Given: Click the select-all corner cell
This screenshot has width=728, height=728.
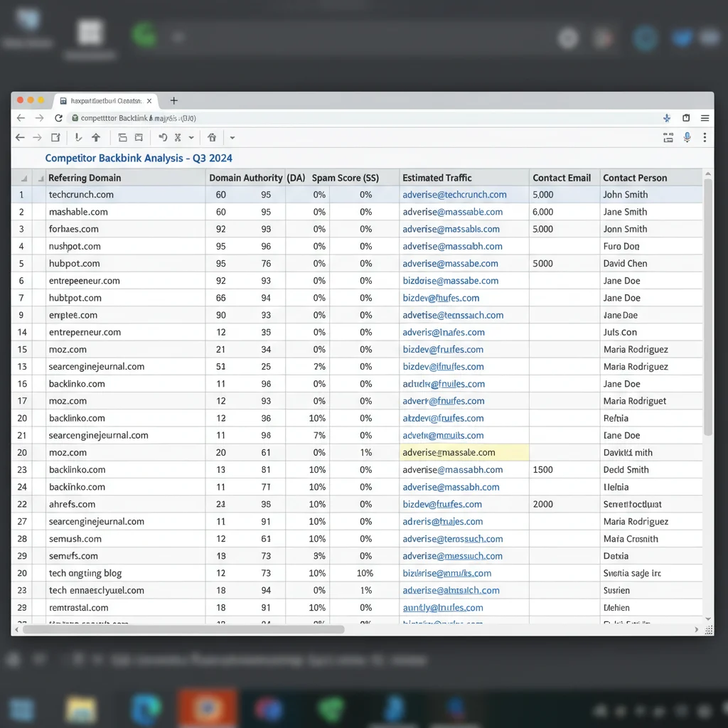Looking at the screenshot, I should point(22,178).
